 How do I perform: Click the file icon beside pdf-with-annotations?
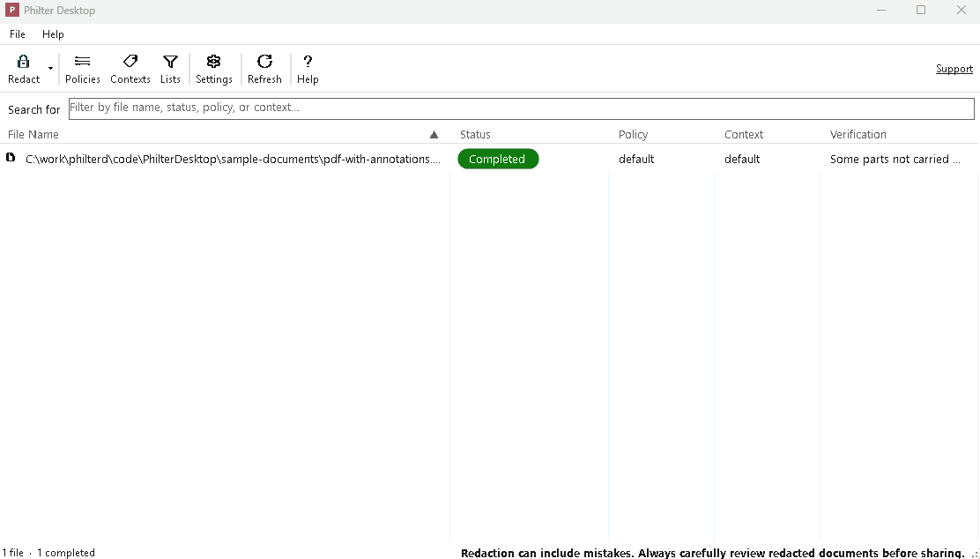click(x=11, y=157)
